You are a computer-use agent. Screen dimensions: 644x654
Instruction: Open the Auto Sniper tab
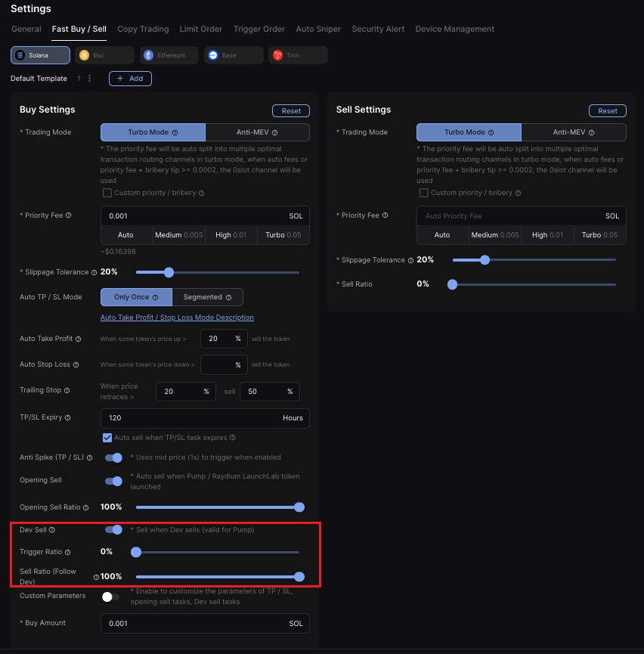tap(317, 29)
